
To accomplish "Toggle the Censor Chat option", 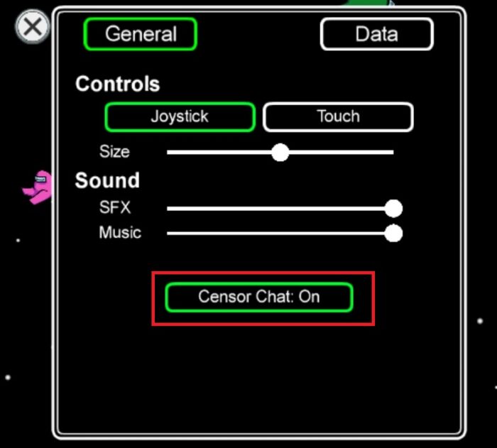I will (259, 297).
